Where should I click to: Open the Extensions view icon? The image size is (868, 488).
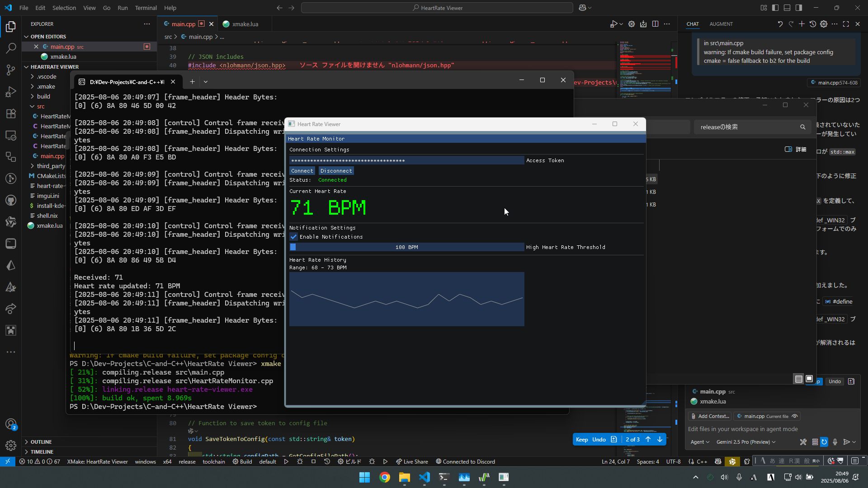click(11, 113)
